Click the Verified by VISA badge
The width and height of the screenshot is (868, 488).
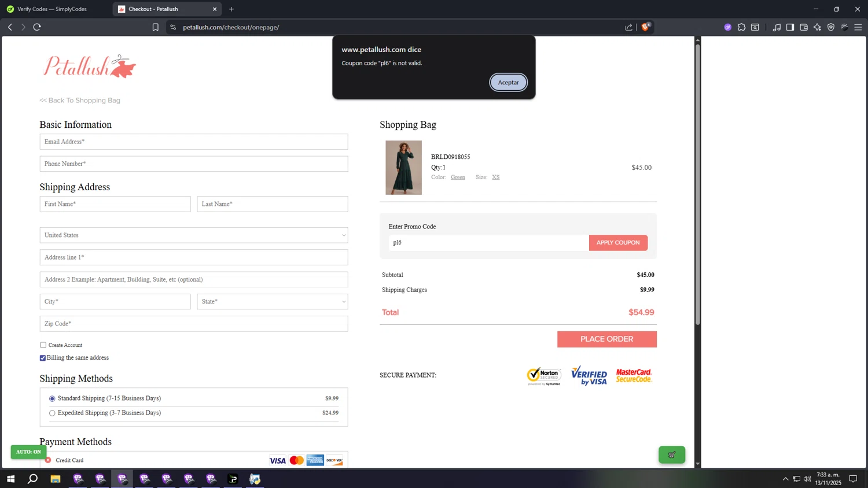tap(589, 376)
